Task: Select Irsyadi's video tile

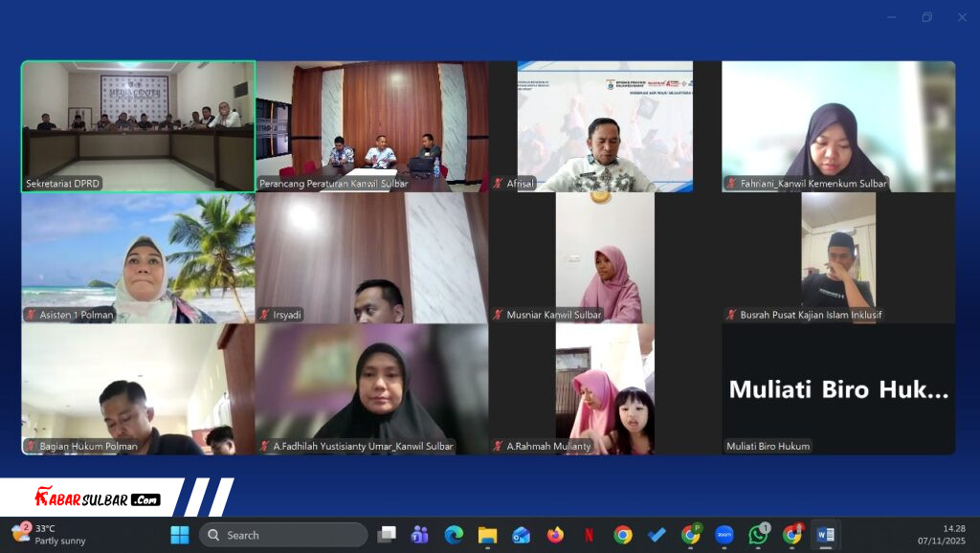Action: pos(371,258)
